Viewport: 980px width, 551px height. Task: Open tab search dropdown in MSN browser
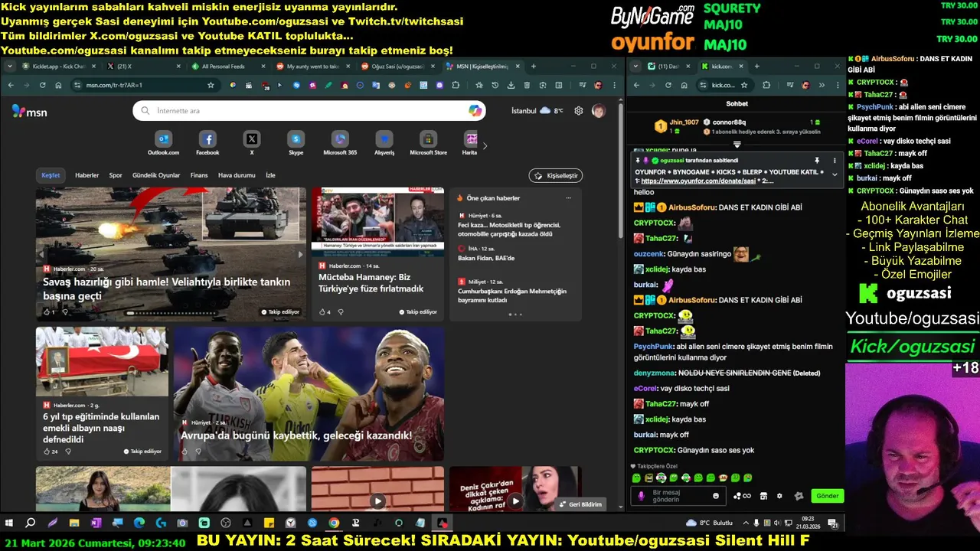10,67
